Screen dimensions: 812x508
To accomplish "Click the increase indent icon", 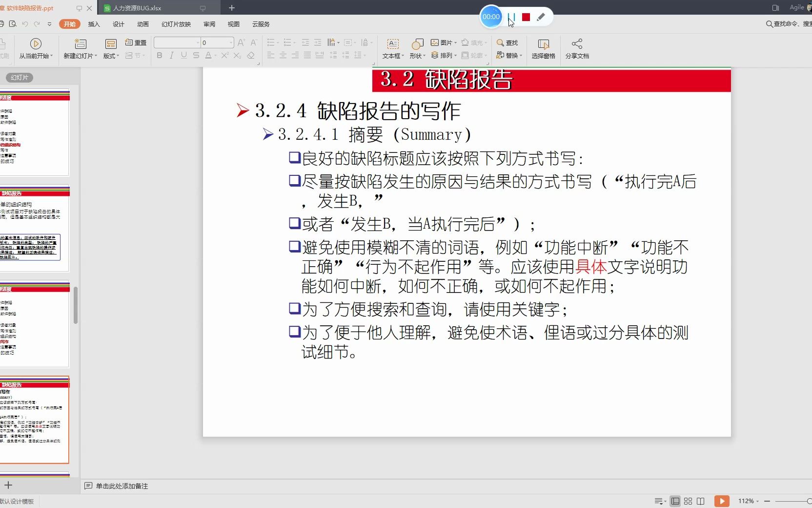I will (318, 42).
